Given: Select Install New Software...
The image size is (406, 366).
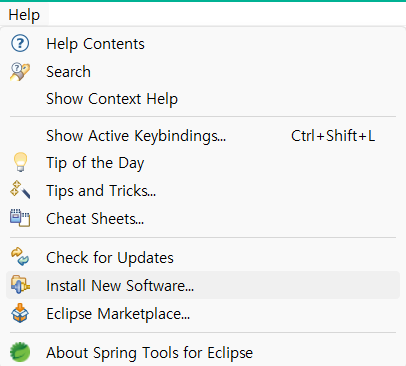Looking at the screenshot, I should coord(203,285).
